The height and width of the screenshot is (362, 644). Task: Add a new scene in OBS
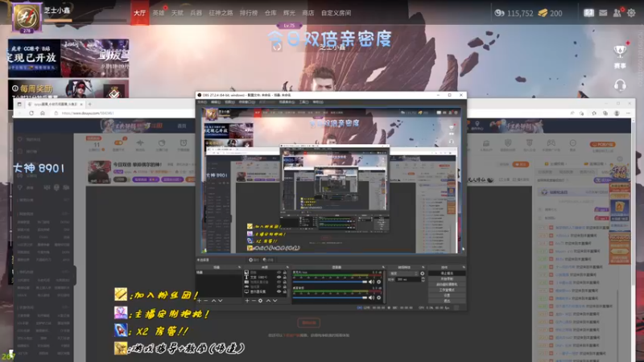pyautogui.click(x=199, y=300)
